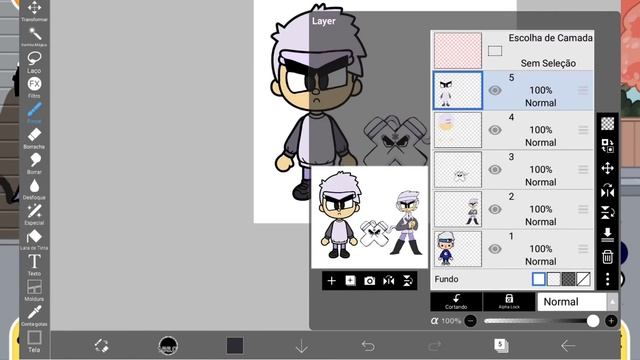Open three-dot more options menu
Viewport: 640px width, 360px height.
tap(607, 279)
